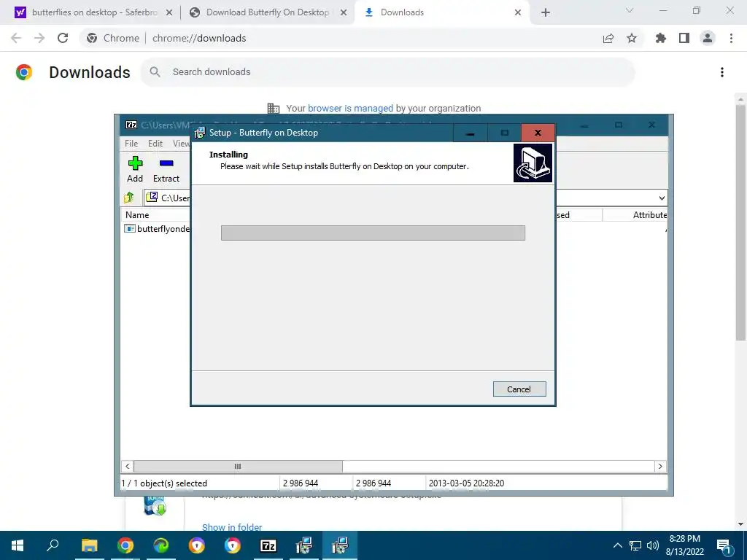Click the Search downloads field

point(387,72)
